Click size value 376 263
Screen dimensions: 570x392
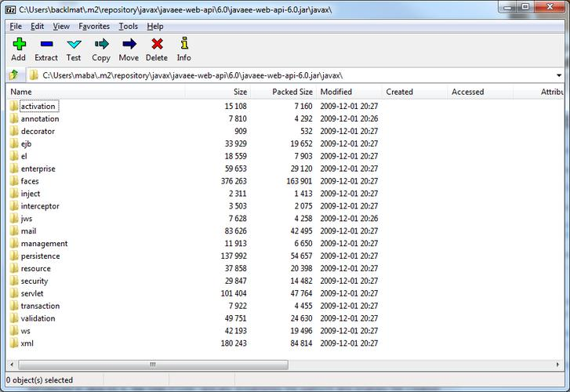234,181
